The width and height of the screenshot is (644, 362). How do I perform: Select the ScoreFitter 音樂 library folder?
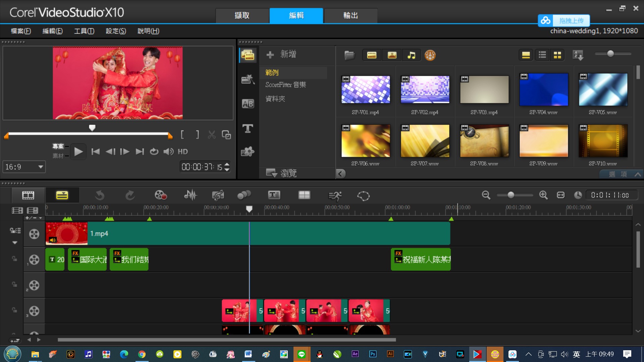[286, 85]
